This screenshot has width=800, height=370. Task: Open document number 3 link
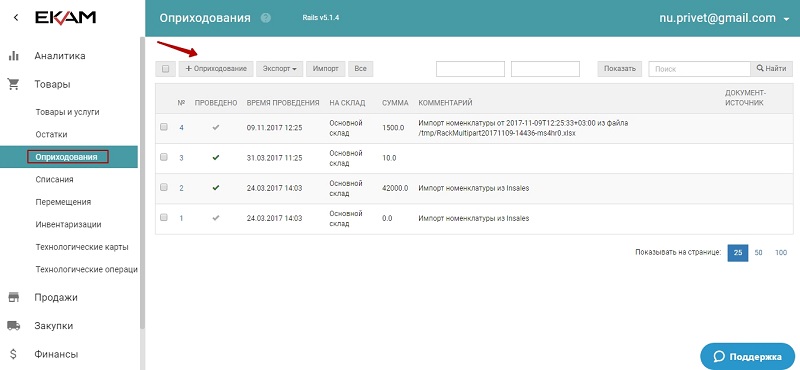182,158
